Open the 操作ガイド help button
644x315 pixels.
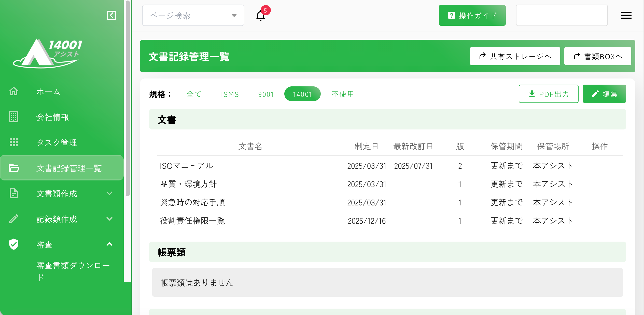coord(472,15)
